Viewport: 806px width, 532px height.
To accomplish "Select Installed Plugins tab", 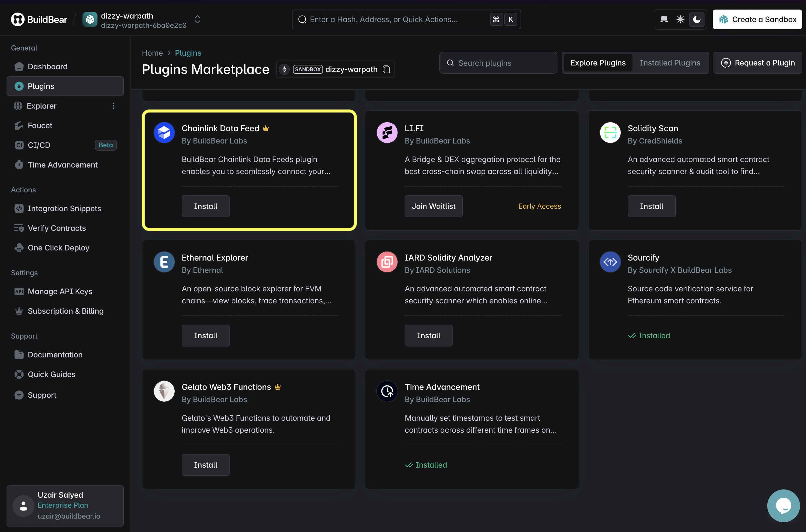I will (x=670, y=63).
